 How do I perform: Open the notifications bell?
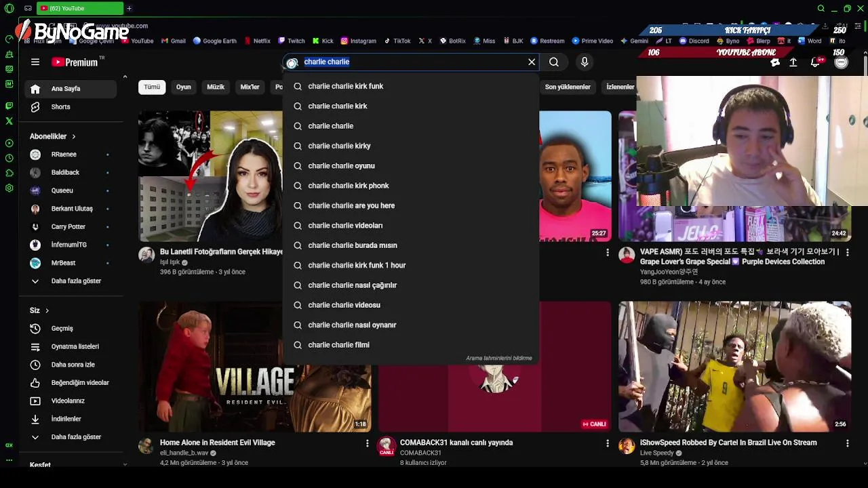[x=815, y=62]
